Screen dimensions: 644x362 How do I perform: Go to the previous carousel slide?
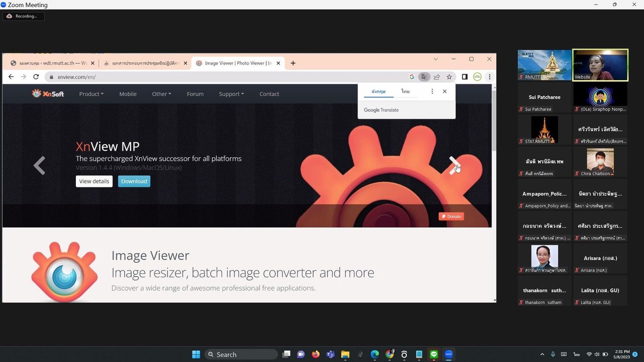(39, 165)
